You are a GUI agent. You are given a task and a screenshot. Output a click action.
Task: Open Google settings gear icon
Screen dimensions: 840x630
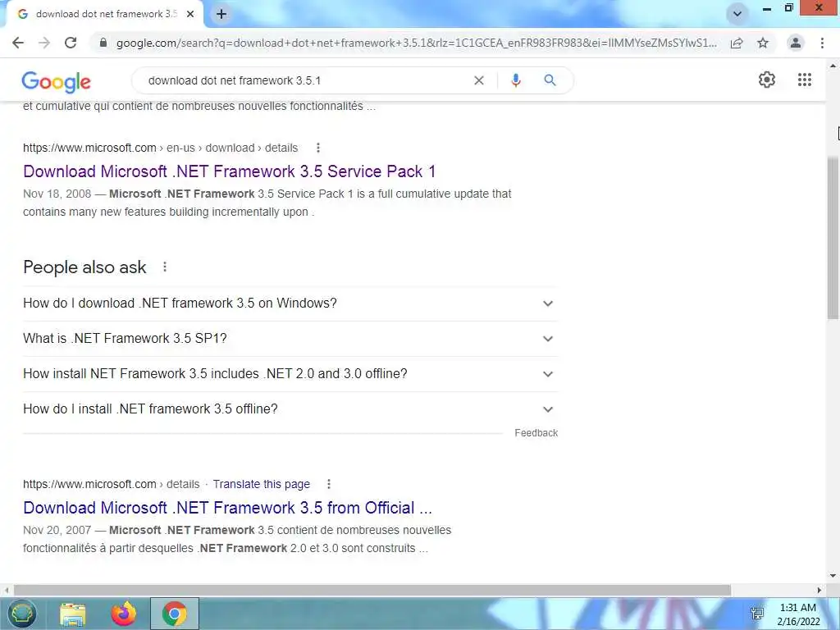[x=767, y=80]
